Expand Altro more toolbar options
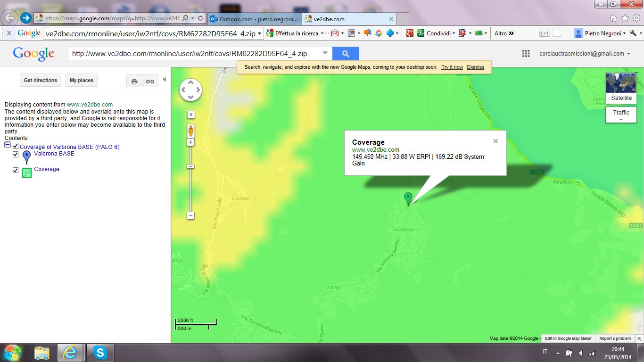The height and width of the screenshot is (362, 644). [x=504, y=33]
